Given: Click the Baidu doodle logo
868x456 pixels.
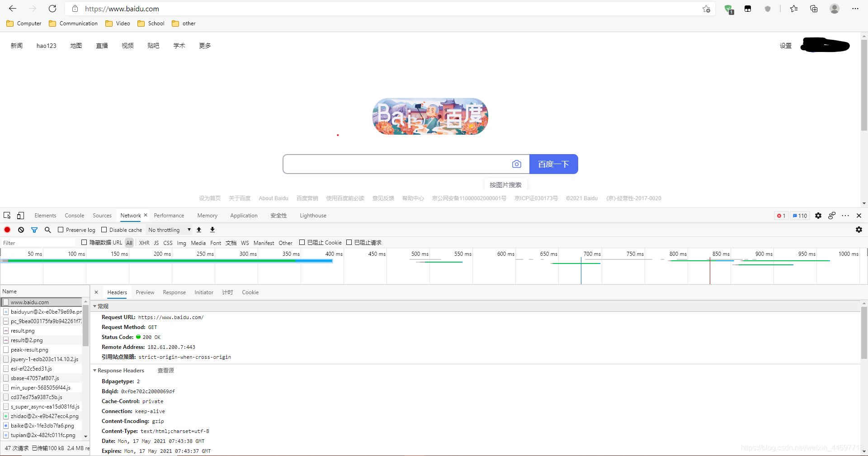Looking at the screenshot, I should pos(430,116).
